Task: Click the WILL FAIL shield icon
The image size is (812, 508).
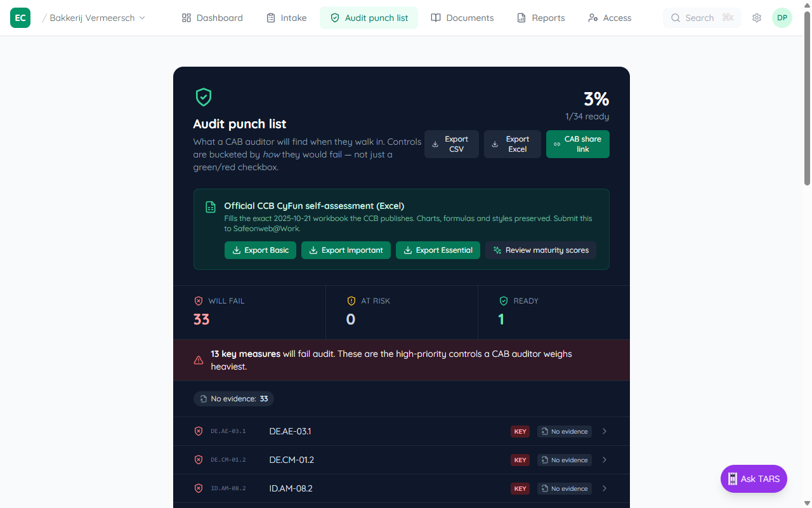Action: coord(199,300)
